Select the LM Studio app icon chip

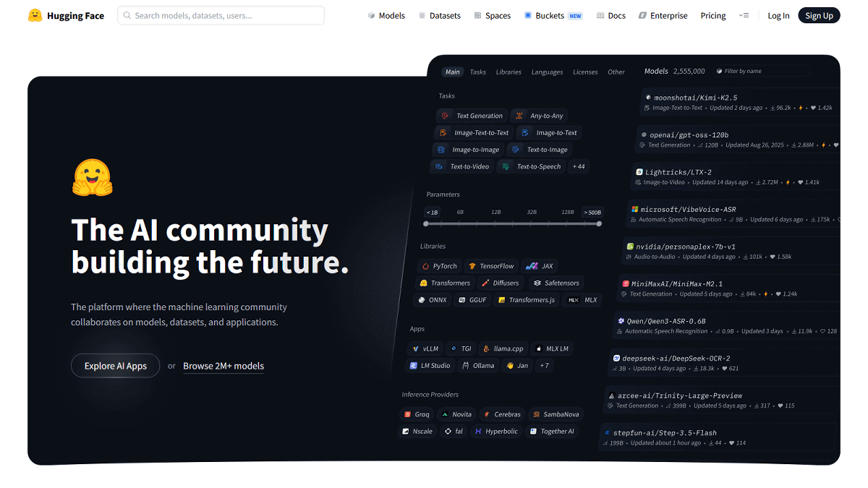point(430,365)
